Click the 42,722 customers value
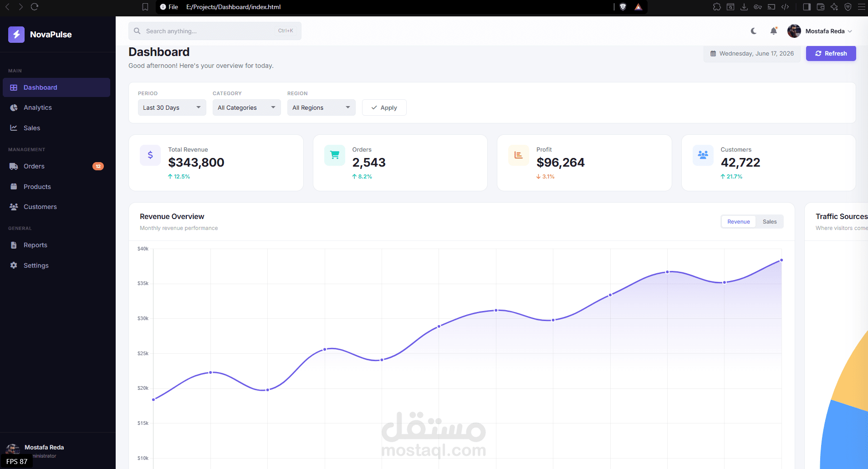868x469 pixels. click(x=740, y=163)
